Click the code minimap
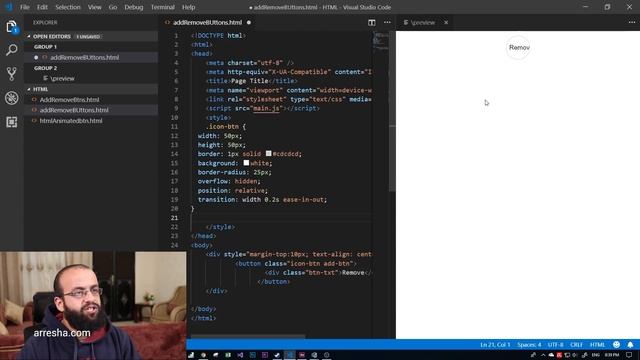The width and height of the screenshot is (640, 360). (x=380, y=43)
